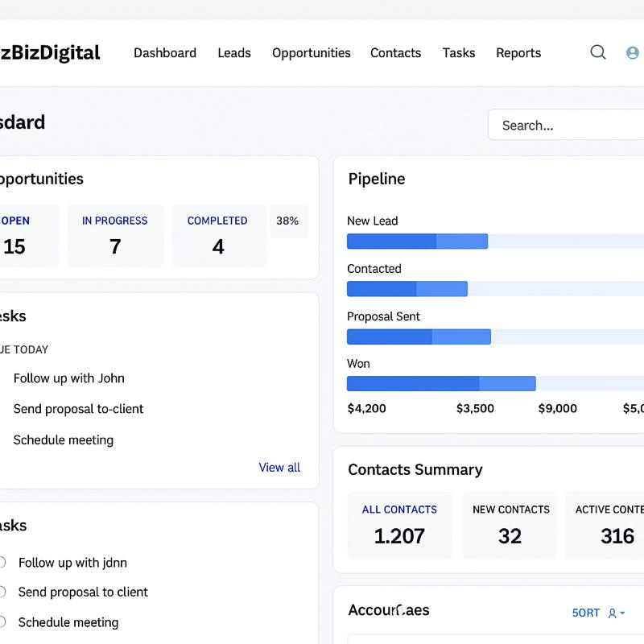The image size is (644, 644).
Task: Select the NEW CONTACTS summary card
Action: coord(510,525)
